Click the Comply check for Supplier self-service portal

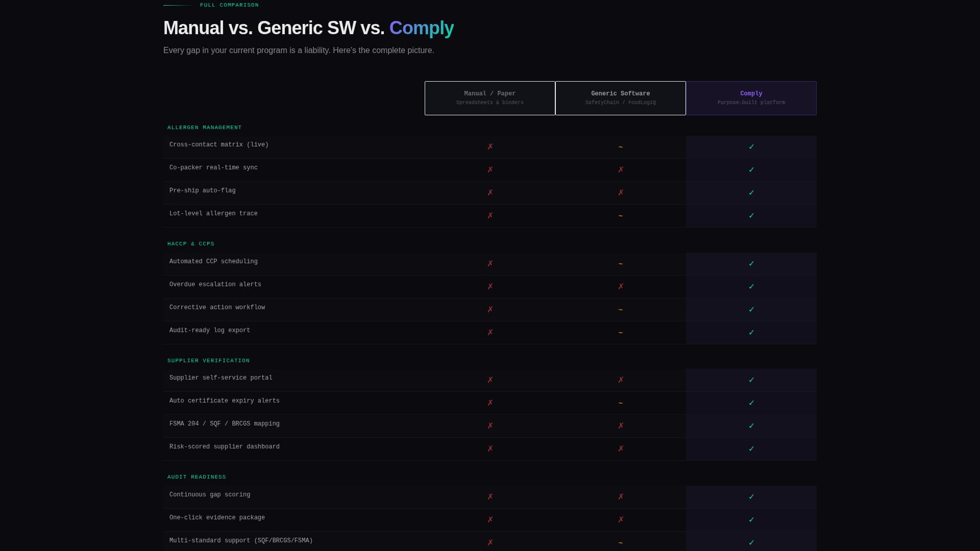click(x=751, y=380)
